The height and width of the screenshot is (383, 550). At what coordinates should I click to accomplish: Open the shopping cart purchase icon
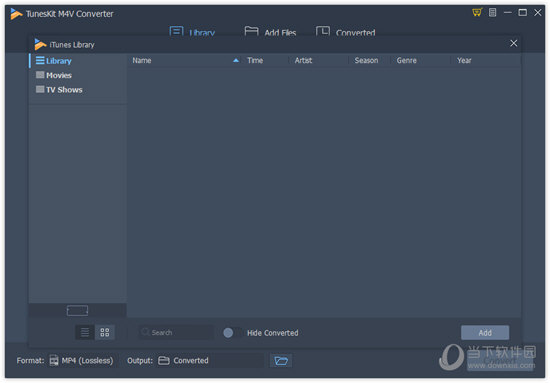click(x=477, y=13)
